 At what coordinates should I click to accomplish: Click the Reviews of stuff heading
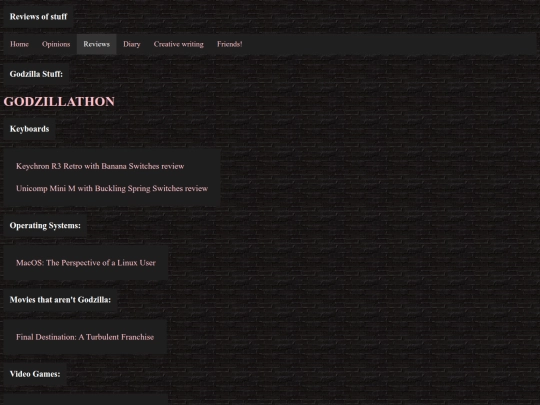point(38,17)
